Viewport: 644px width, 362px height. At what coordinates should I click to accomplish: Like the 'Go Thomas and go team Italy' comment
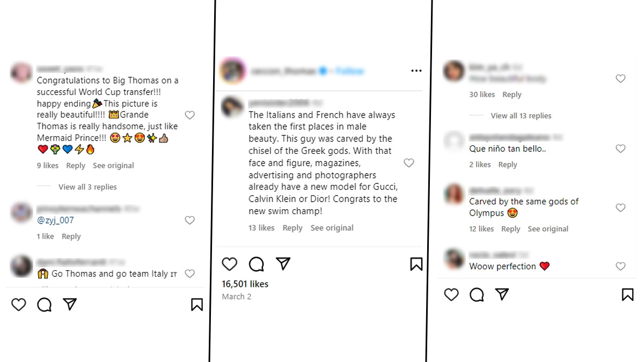(189, 274)
